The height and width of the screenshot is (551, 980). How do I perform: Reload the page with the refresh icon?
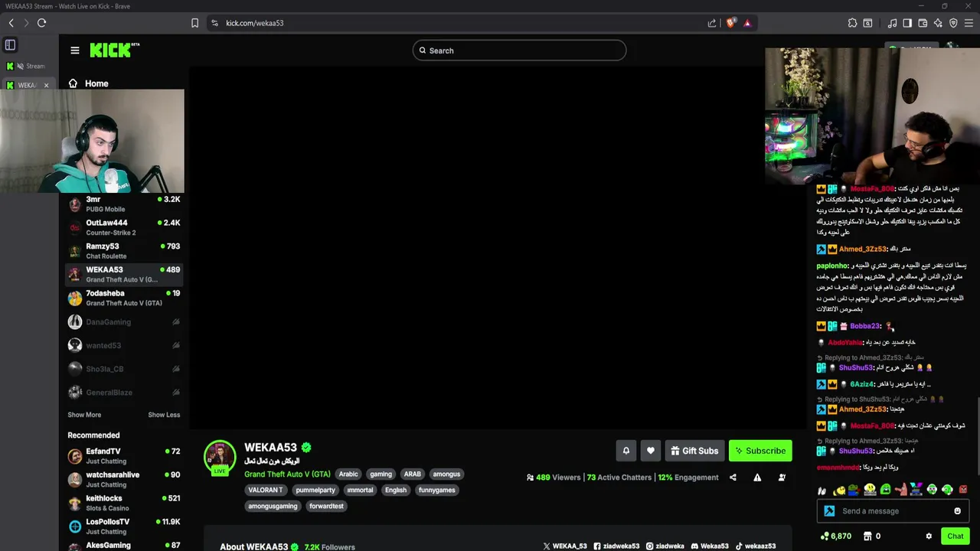tap(41, 23)
